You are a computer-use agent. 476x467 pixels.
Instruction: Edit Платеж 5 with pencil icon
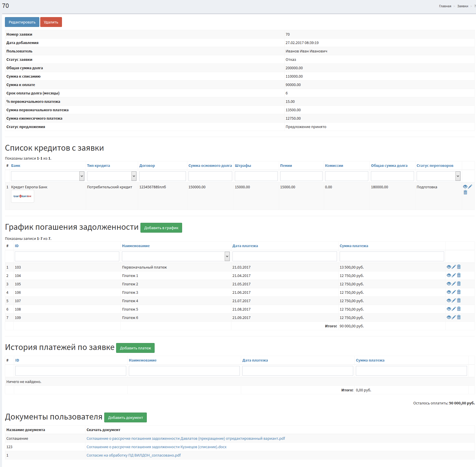454,309
